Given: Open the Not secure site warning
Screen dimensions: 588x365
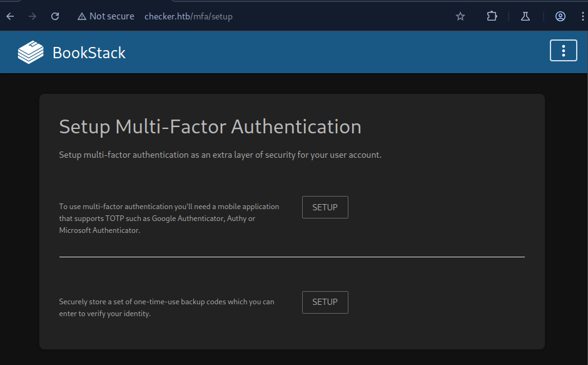Looking at the screenshot, I should (106, 16).
